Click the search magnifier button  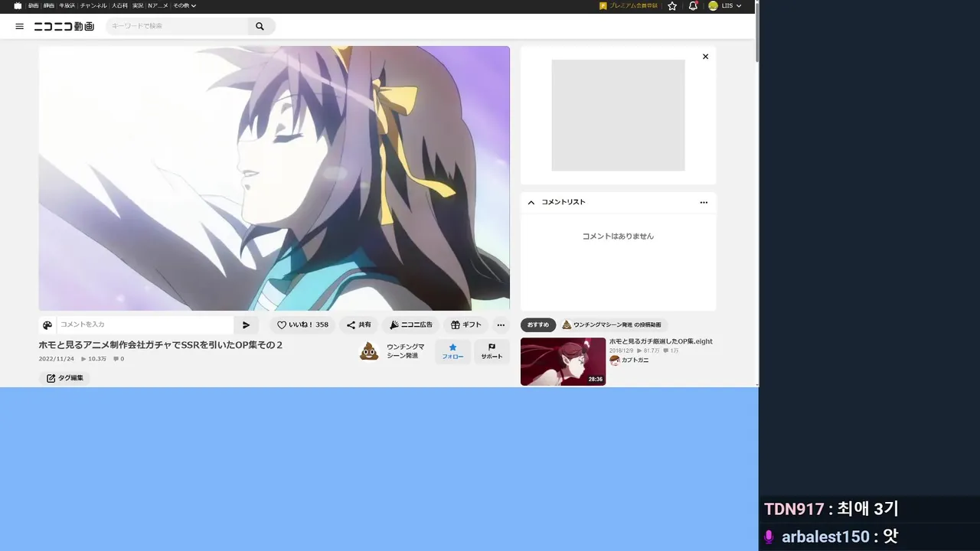pyautogui.click(x=260, y=26)
